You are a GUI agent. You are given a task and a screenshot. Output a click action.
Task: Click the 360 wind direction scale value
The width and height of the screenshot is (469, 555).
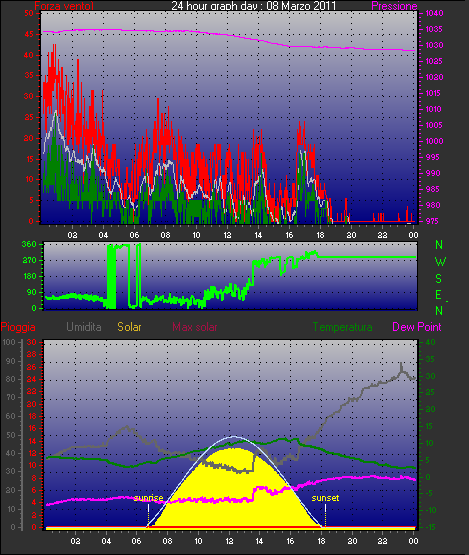(29, 244)
